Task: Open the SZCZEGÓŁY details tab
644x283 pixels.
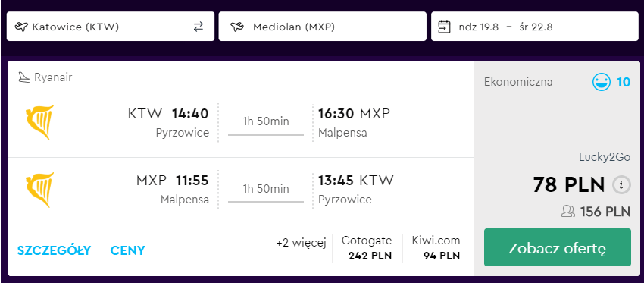Action: pyautogui.click(x=54, y=250)
